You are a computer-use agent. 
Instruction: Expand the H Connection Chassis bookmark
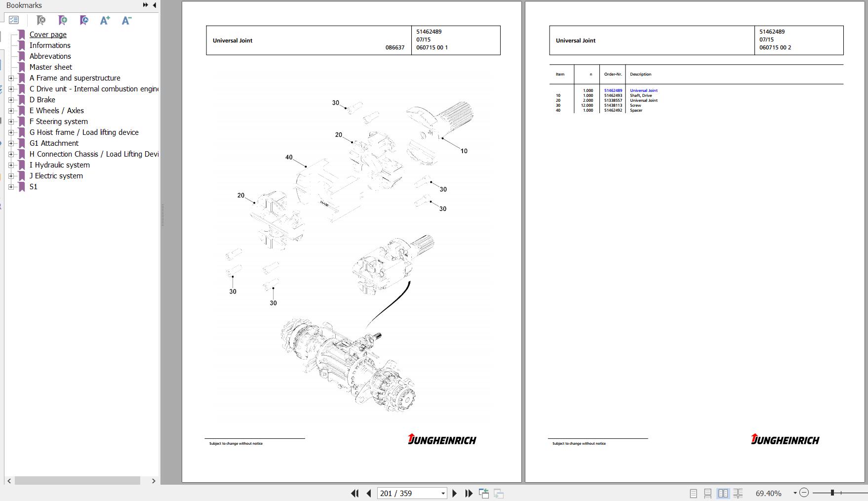(11, 154)
